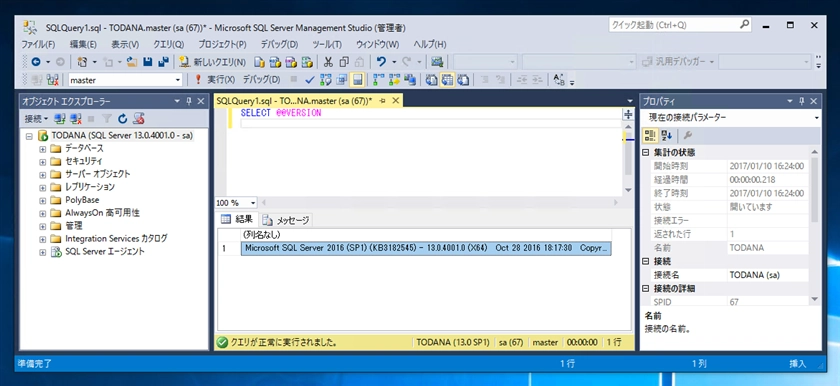Click the query editor vertical scrollbar

(628, 159)
